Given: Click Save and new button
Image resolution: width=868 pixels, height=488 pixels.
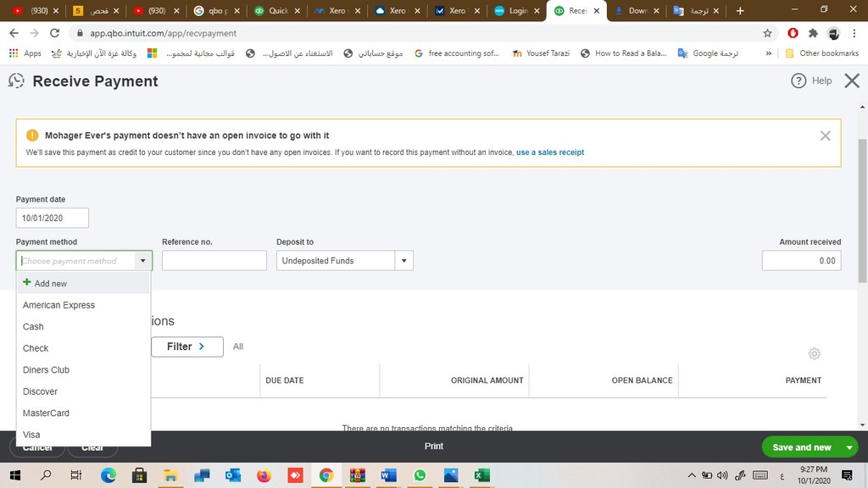Looking at the screenshot, I should pyautogui.click(x=802, y=447).
